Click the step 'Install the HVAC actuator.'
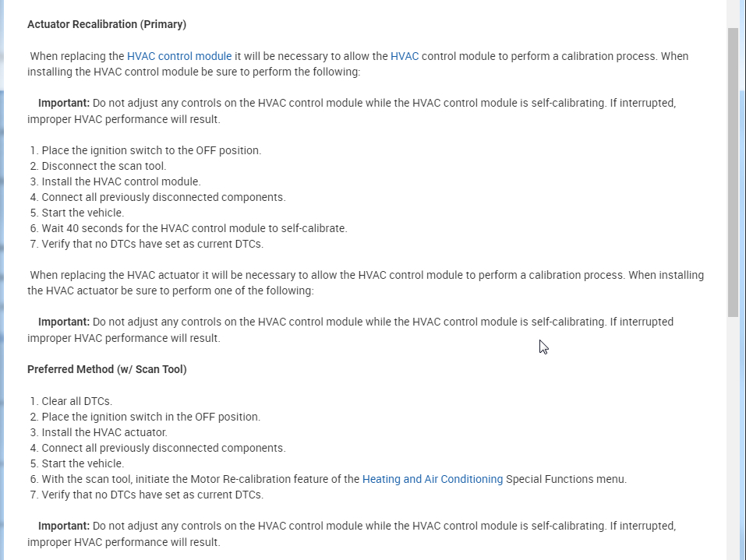 coord(104,432)
